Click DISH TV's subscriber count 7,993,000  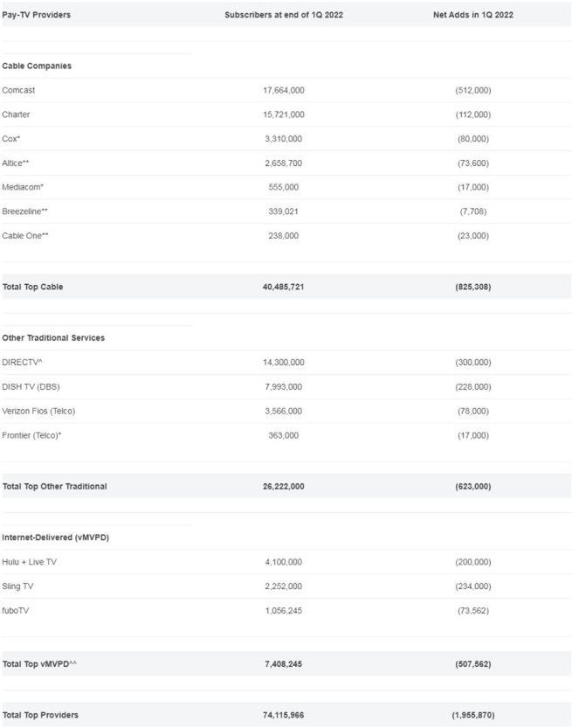coord(283,386)
